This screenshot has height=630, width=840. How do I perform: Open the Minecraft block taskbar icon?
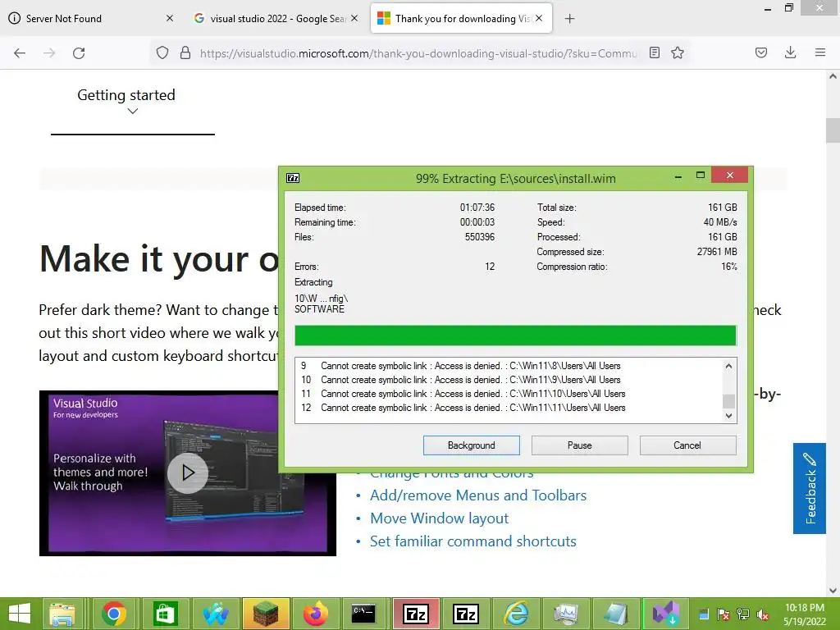point(266,614)
